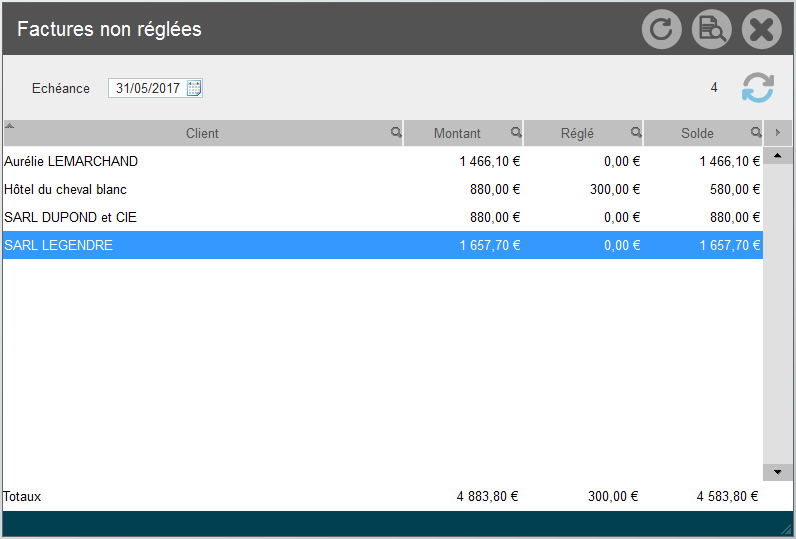This screenshot has width=796, height=539.
Task: Select the Hôtel du cheval blanc row
Action: [x=383, y=189]
